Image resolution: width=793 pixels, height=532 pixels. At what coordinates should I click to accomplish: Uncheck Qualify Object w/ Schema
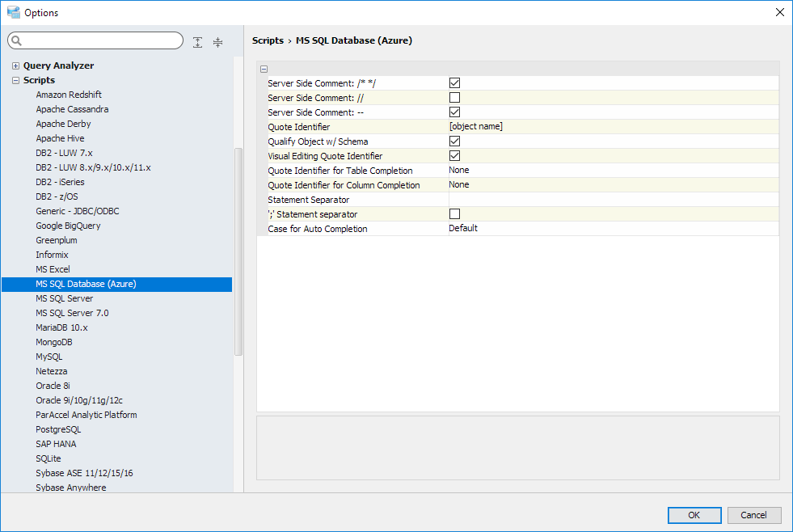(x=454, y=141)
